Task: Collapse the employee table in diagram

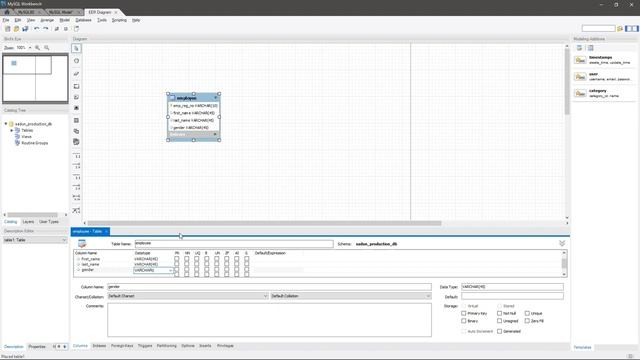Action: (216, 98)
